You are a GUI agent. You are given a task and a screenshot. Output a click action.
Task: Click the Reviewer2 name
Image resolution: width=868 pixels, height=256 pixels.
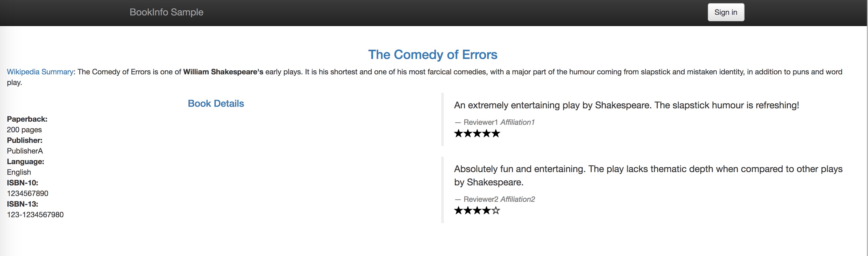(481, 199)
